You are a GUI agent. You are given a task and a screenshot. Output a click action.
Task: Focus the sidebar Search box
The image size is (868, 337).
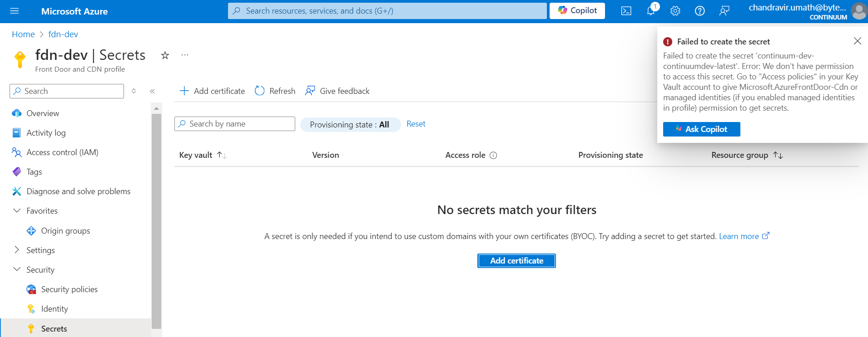pyautogui.click(x=67, y=91)
